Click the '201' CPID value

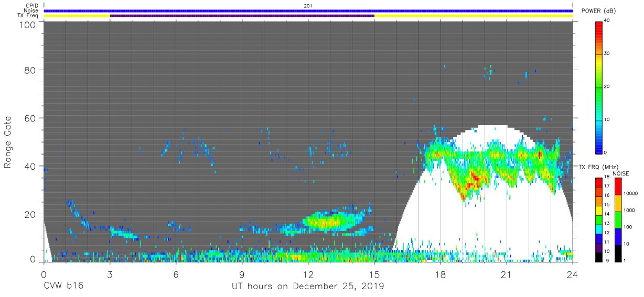click(308, 6)
